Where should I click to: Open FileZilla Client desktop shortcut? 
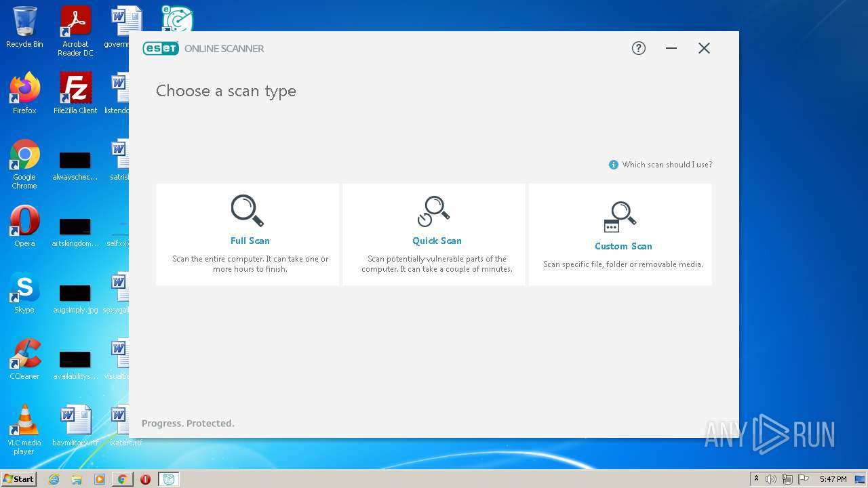(75, 94)
